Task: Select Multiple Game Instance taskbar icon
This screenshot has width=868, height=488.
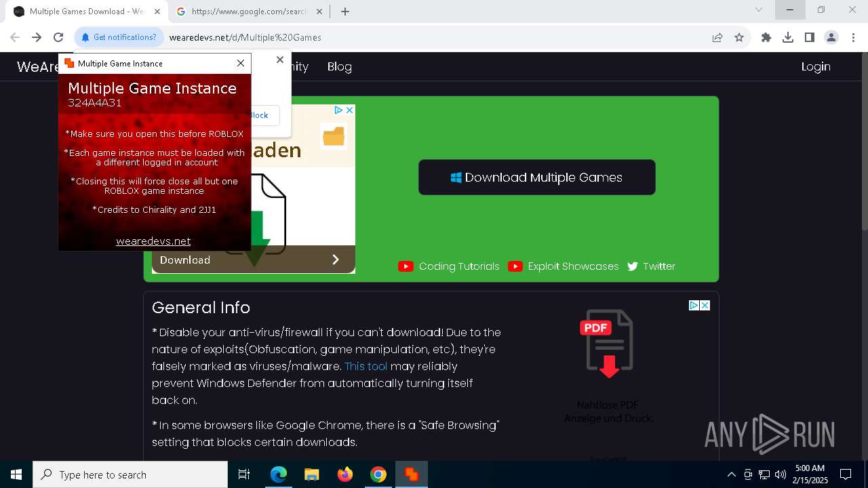Action: (411, 474)
